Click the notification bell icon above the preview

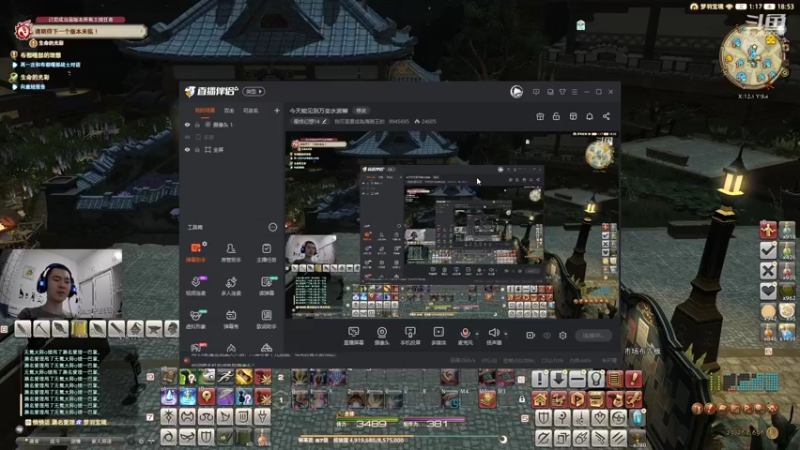[589, 116]
